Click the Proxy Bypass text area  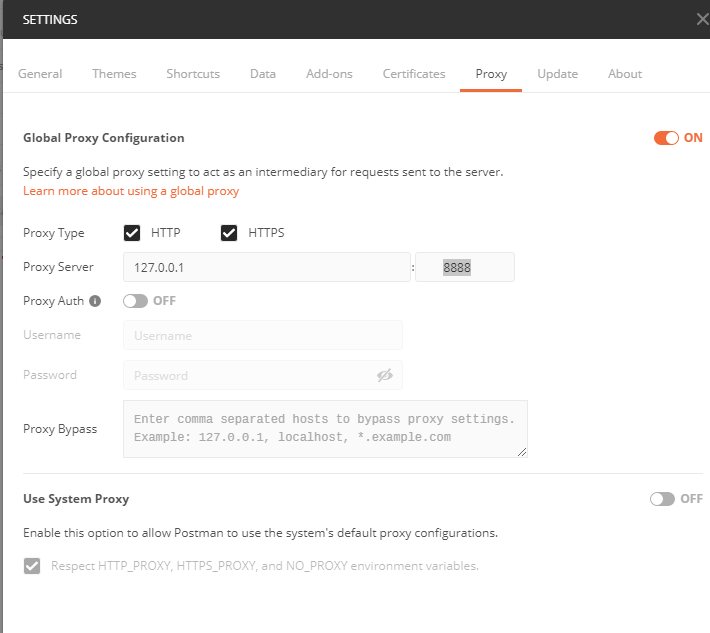[325, 429]
